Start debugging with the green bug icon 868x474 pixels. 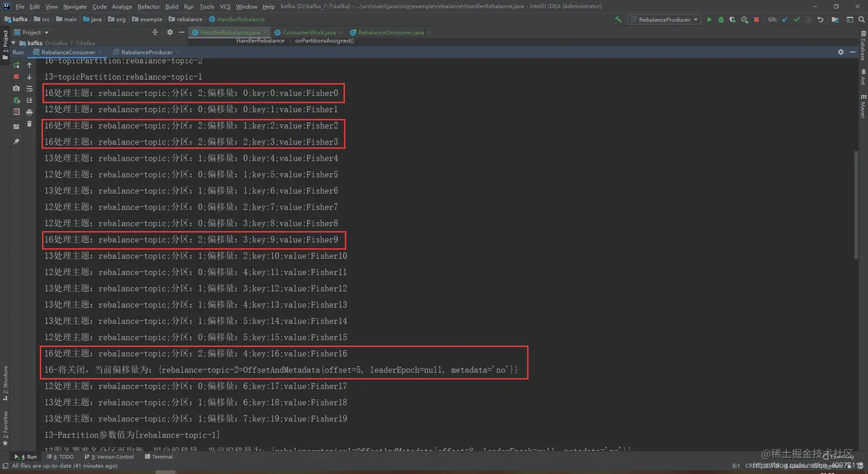(721, 20)
